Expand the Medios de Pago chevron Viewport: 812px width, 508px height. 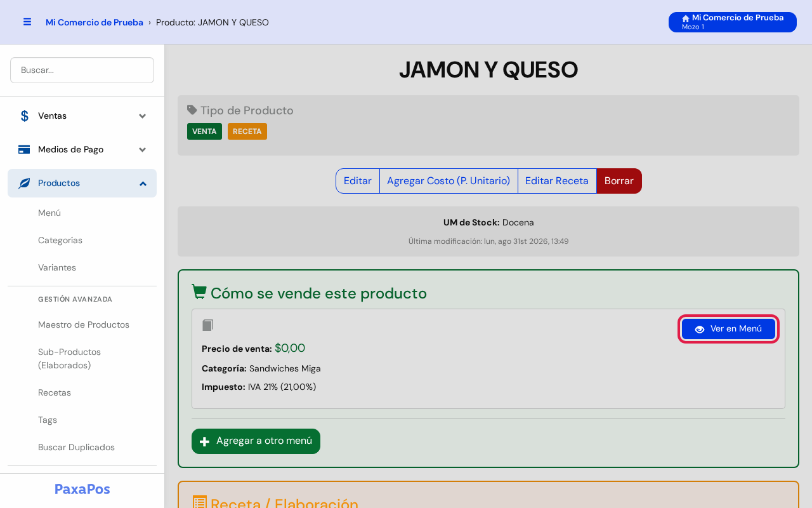click(x=143, y=150)
